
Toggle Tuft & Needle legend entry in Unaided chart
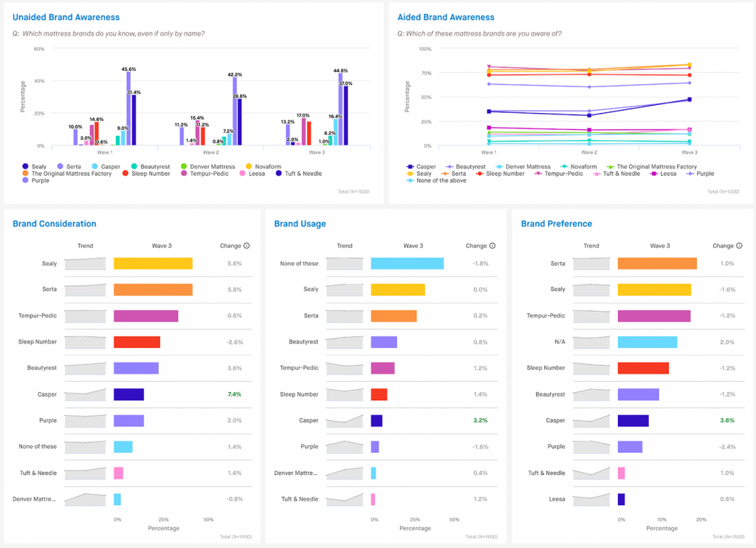tap(299, 173)
